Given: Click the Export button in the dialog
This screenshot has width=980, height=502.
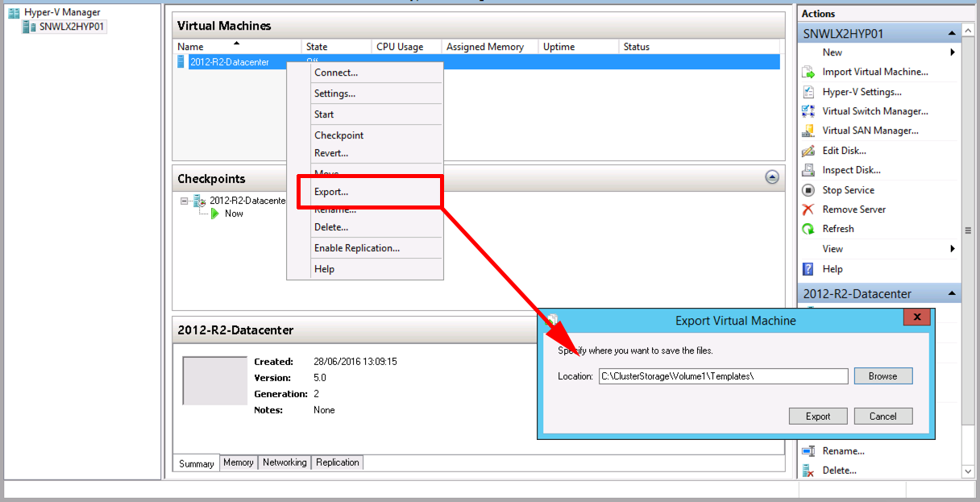Looking at the screenshot, I should [x=818, y=417].
